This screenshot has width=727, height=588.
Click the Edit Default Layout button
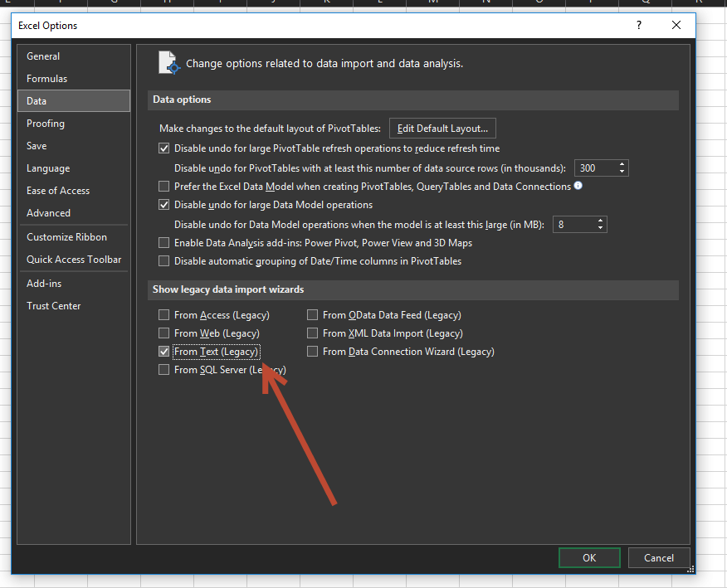tap(442, 129)
